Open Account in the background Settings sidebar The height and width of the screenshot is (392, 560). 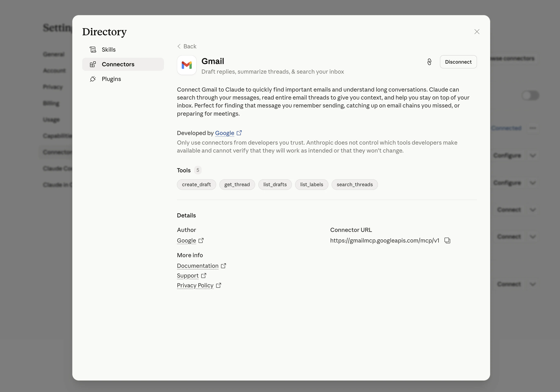54,70
